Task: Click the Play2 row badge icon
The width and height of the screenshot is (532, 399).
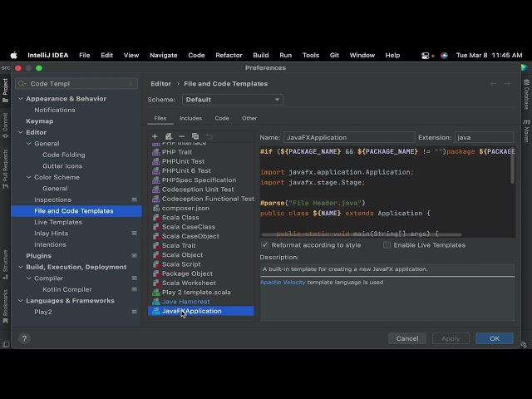Action: (135, 312)
